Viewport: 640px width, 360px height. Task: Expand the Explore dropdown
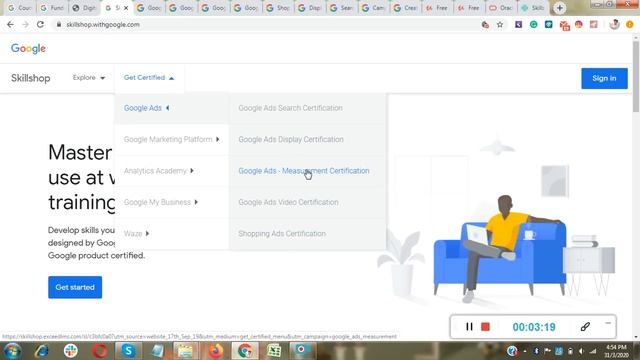pyautogui.click(x=89, y=78)
